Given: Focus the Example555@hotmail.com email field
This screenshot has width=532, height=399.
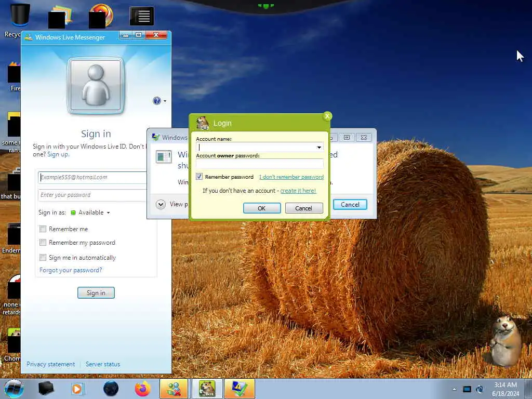Looking at the screenshot, I should (x=92, y=178).
